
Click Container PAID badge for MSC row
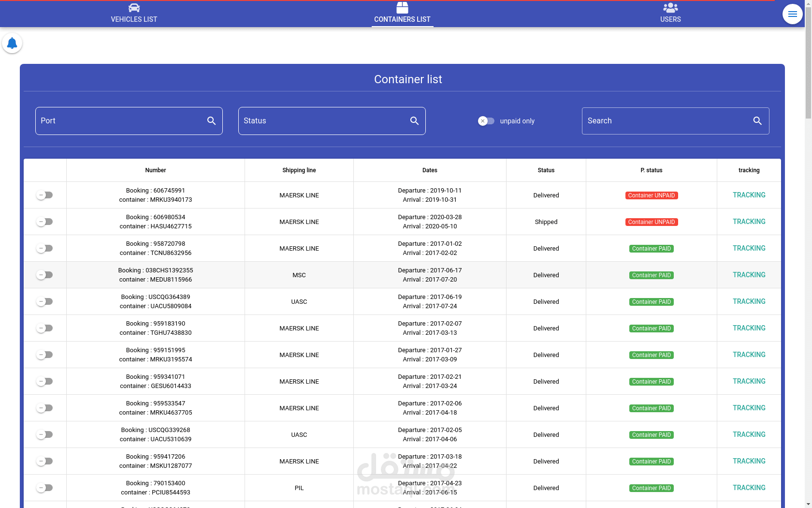(652, 275)
